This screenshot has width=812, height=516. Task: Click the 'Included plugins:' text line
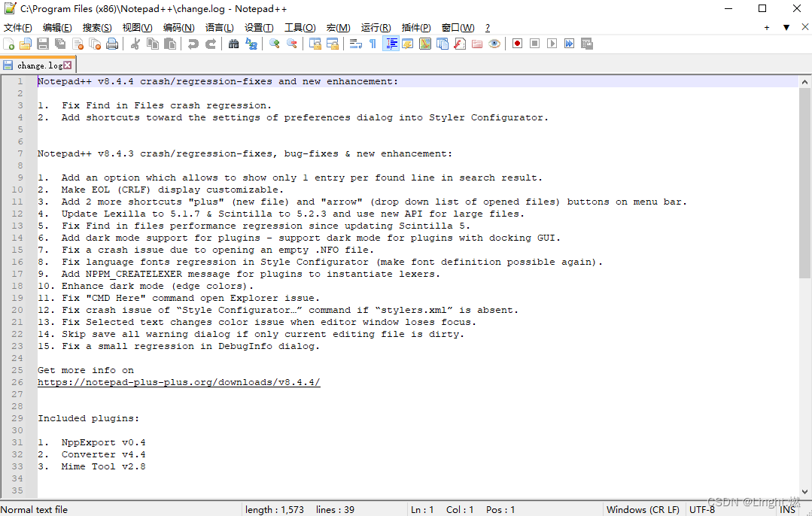88,418
